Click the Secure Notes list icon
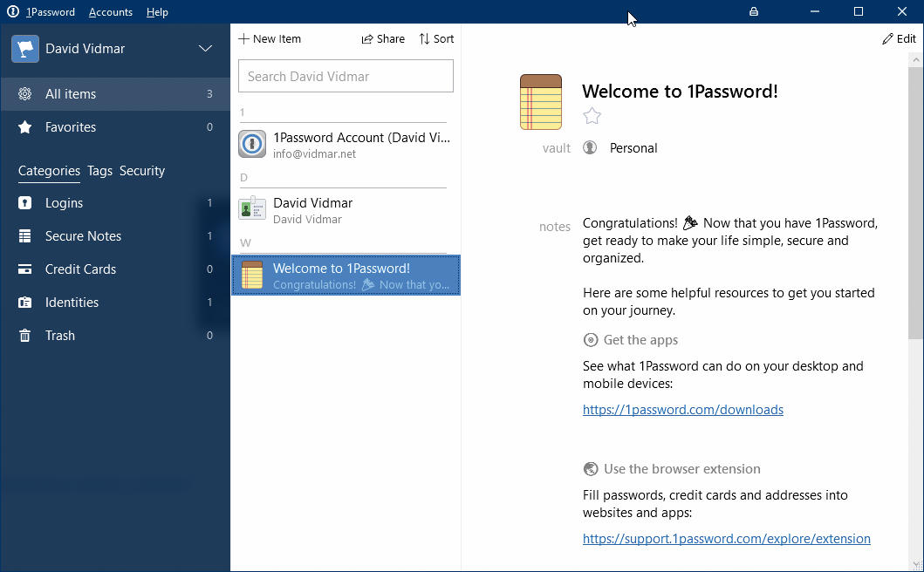This screenshot has height=572, width=924. 24,236
